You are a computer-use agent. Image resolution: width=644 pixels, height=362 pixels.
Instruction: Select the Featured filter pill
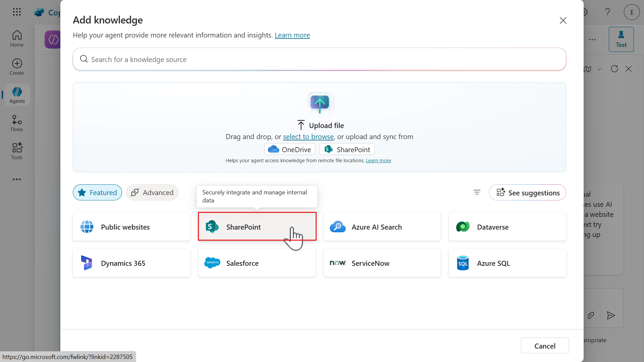pyautogui.click(x=97, y=192)
